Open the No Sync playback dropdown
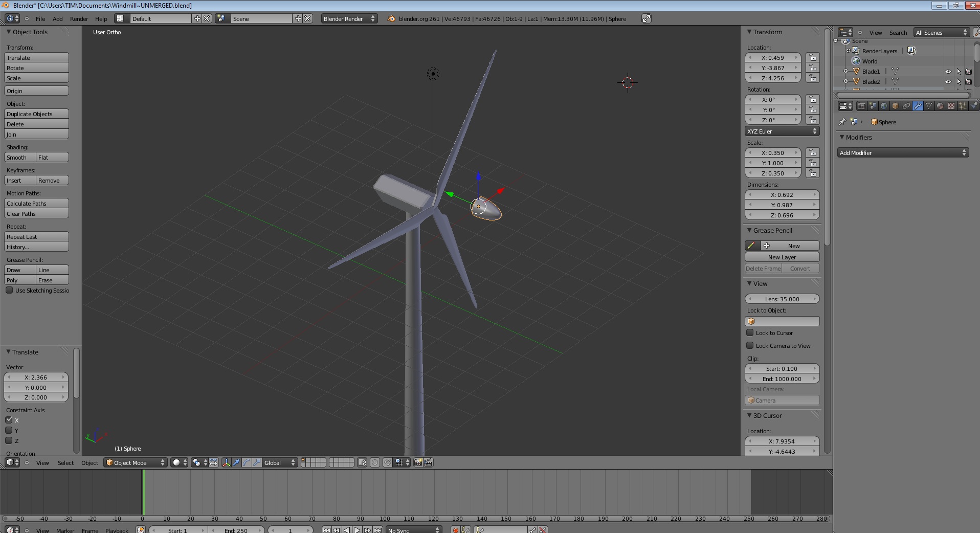 pos(413,530)
